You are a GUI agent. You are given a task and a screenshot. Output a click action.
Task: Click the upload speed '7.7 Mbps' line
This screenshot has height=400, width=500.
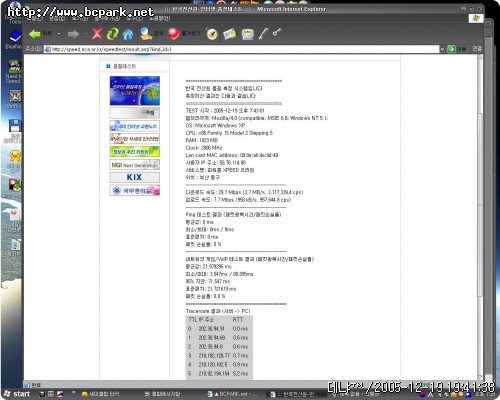click(238, 200)
